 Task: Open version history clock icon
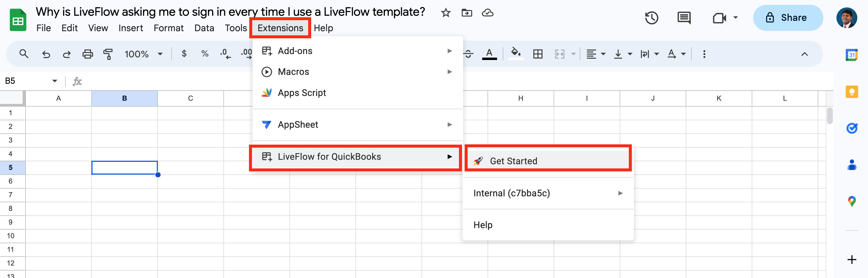(651, 18)
